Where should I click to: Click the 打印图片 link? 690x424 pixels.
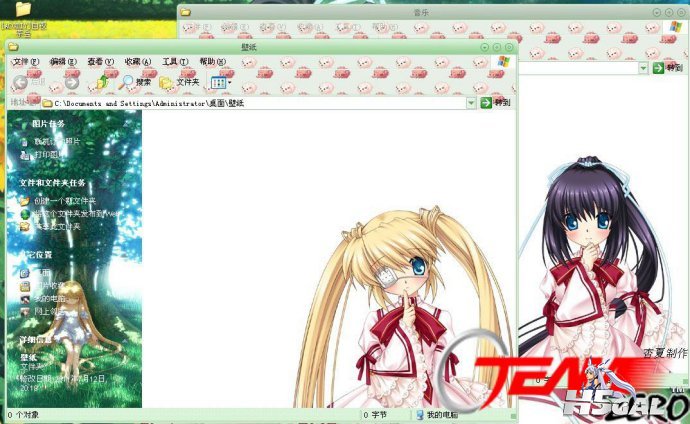pyautogui.click(x=49, y=155)
